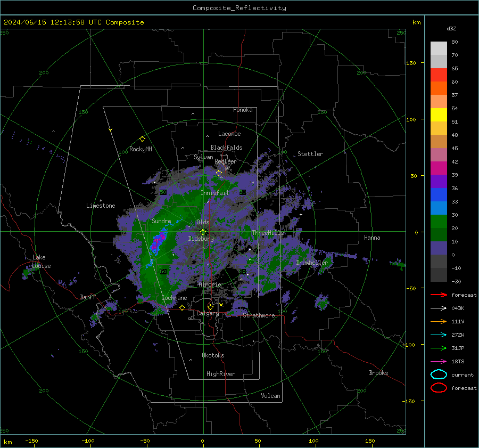Click the Limestone label

click(101, 206)
